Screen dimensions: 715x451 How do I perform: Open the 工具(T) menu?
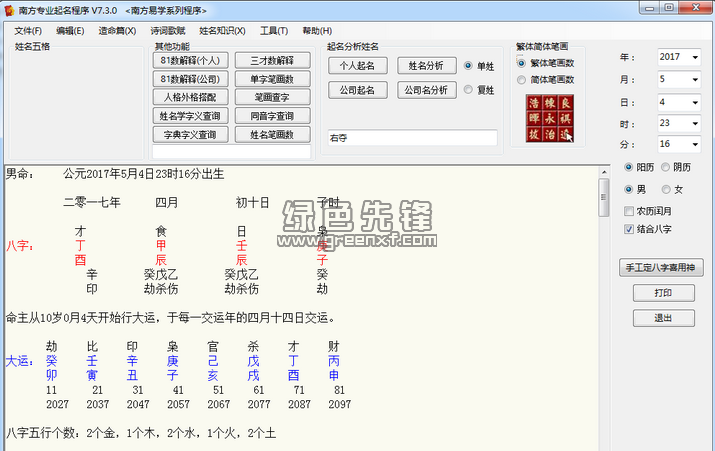point(274,31)
